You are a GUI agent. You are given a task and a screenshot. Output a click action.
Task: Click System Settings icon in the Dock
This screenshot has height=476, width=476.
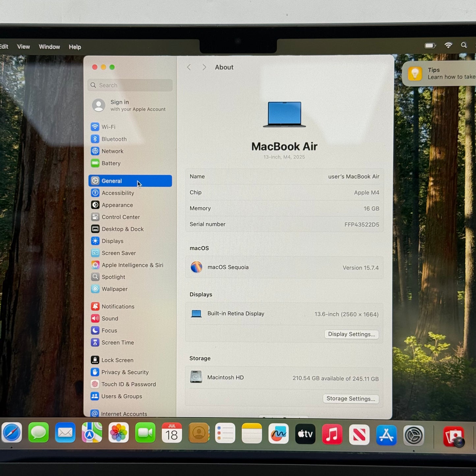pos(413,435)
